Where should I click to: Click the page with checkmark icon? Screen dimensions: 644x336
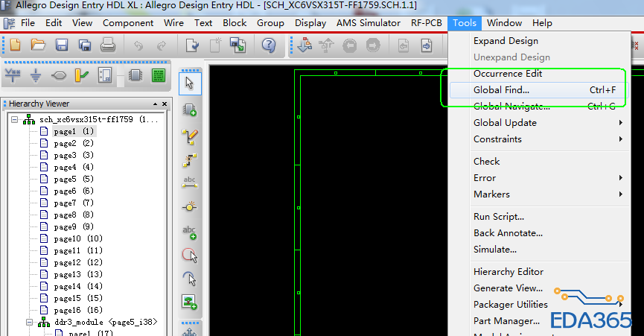[x=192, y=45]
